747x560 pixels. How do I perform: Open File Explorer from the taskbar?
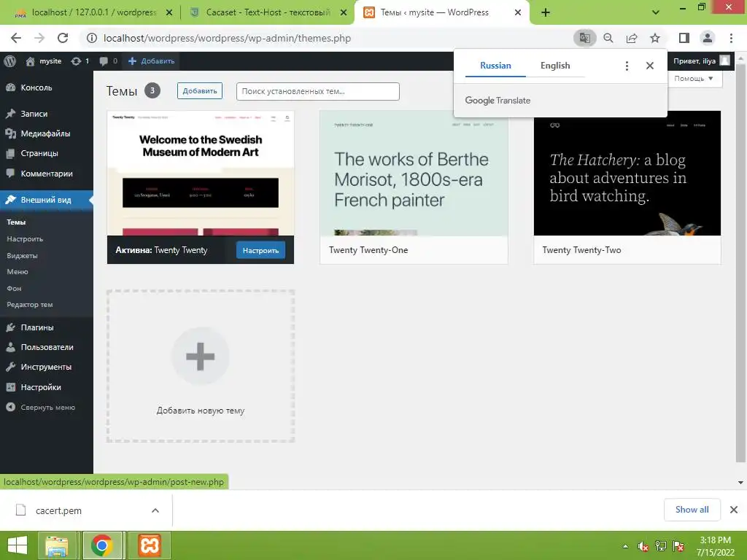(57, 545)
